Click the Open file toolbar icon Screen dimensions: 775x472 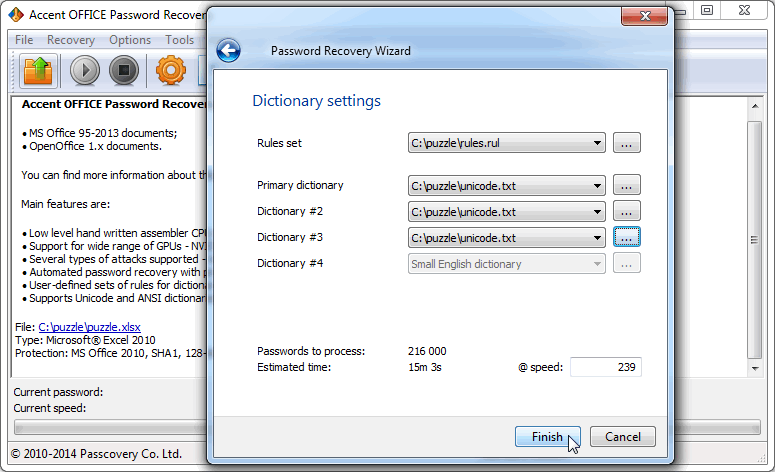point(37,71)
